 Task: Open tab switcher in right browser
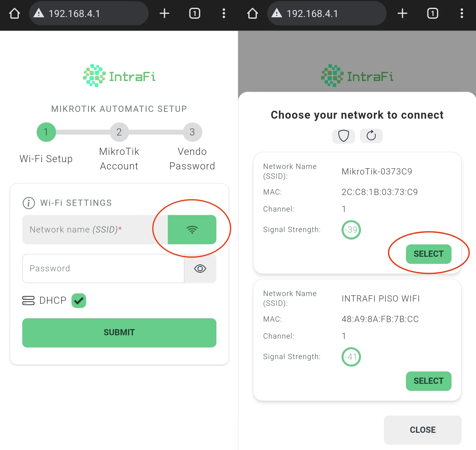[433, 13]
